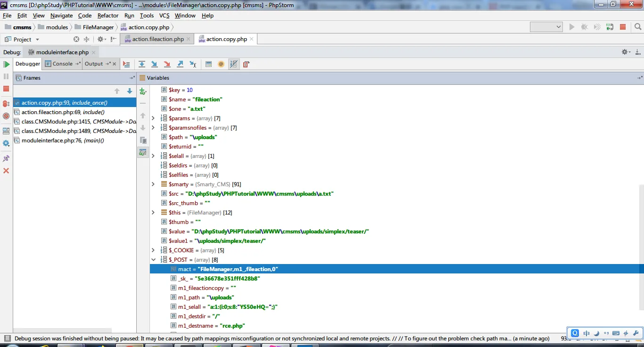Screen dimensions: 644x347
Task: Click Force Step Into red arrow
Action: [167, 64]
